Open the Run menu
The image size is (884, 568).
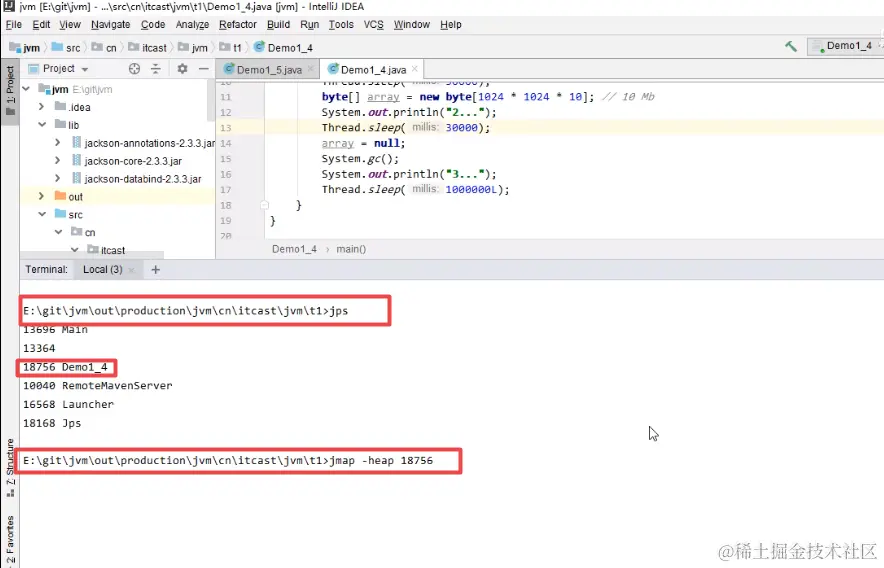[310, 25]
